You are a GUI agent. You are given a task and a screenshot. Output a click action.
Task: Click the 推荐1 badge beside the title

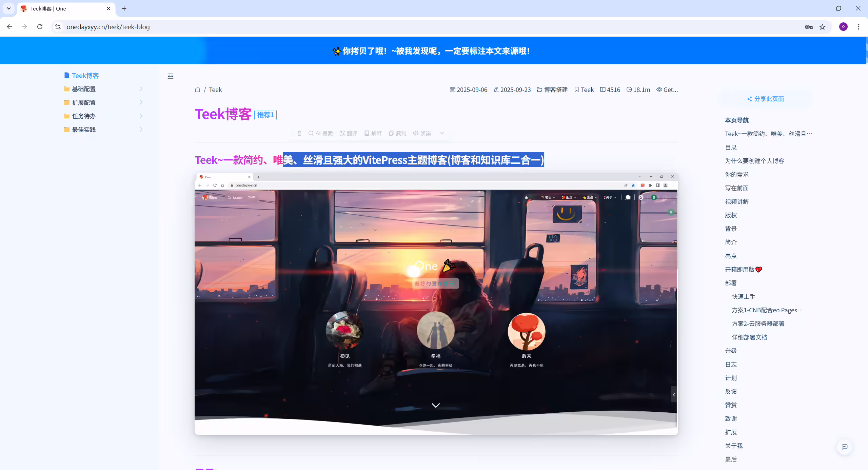265,115
